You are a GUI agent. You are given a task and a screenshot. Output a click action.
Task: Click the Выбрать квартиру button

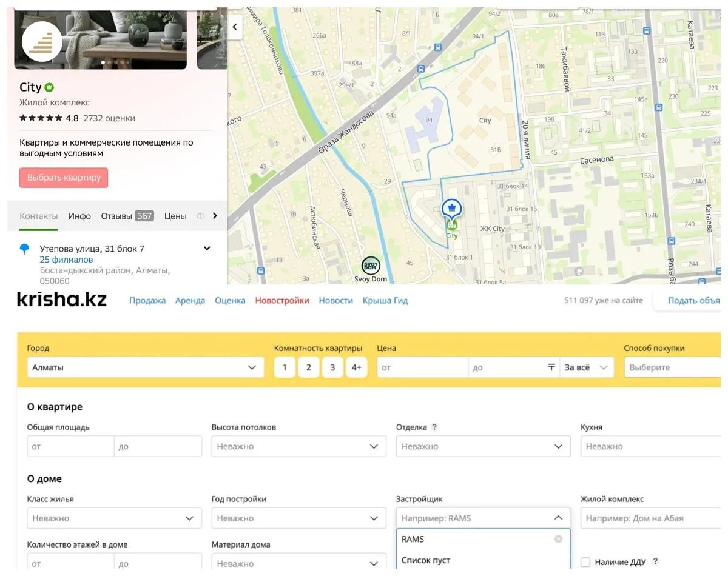(x=64, y=178)
